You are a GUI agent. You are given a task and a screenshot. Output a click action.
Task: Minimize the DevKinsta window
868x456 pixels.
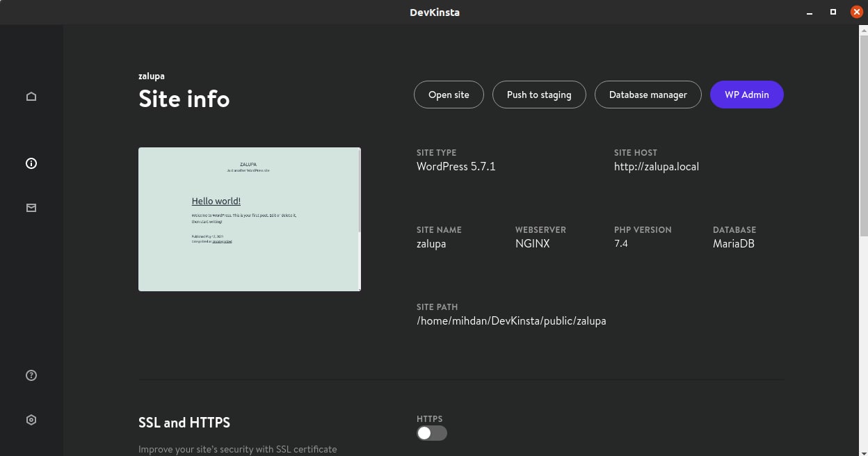tap(810, 13)
